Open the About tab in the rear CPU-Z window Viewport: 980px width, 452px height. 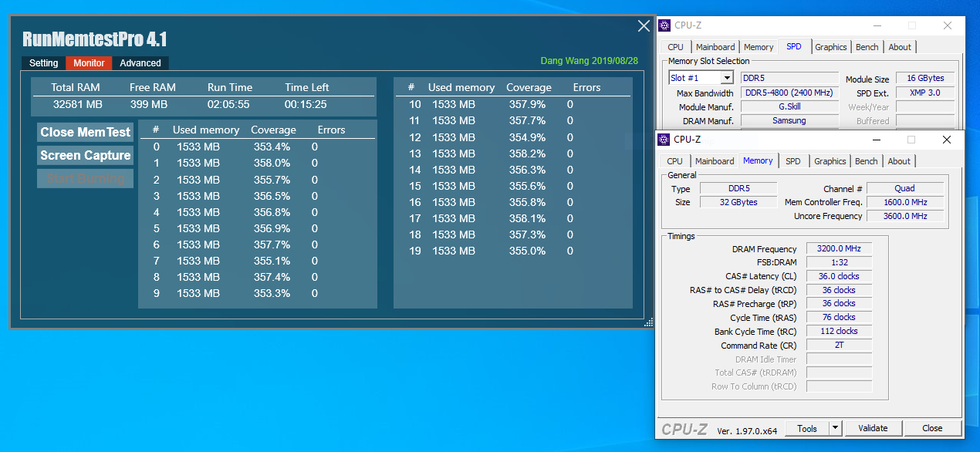pos(900,47)
